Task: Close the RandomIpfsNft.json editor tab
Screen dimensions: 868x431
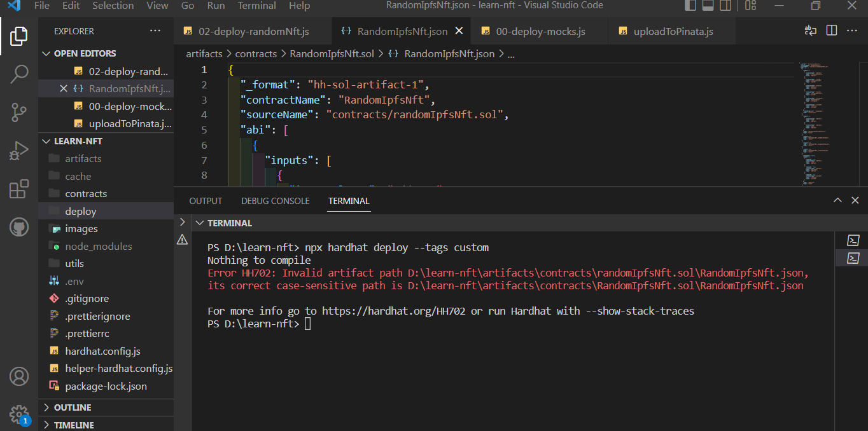Action: tap(459, 31)
